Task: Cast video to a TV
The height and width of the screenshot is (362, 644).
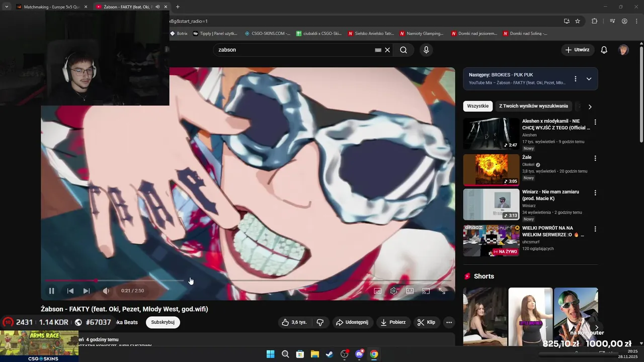Action: click(x=426, y=291)
